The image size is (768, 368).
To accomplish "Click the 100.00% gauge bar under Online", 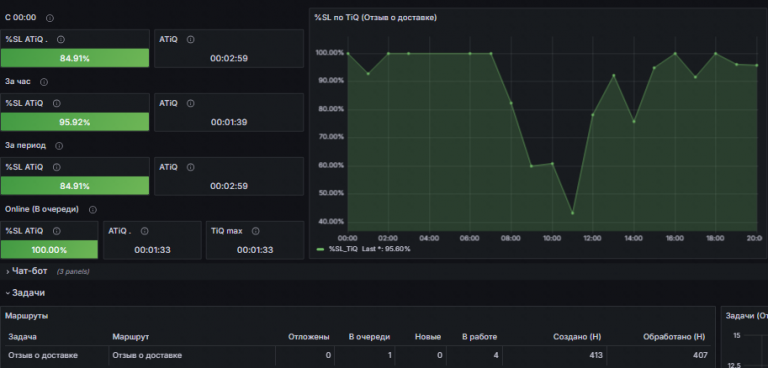I will (x=49, y=250).
